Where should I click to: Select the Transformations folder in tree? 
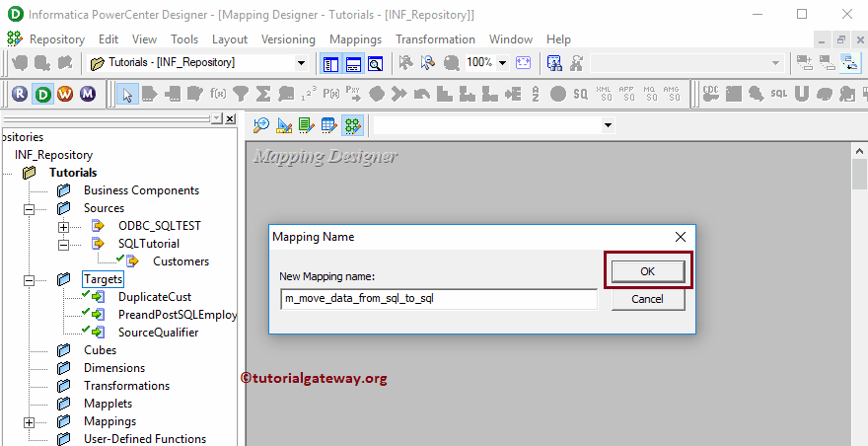(127, 386)
